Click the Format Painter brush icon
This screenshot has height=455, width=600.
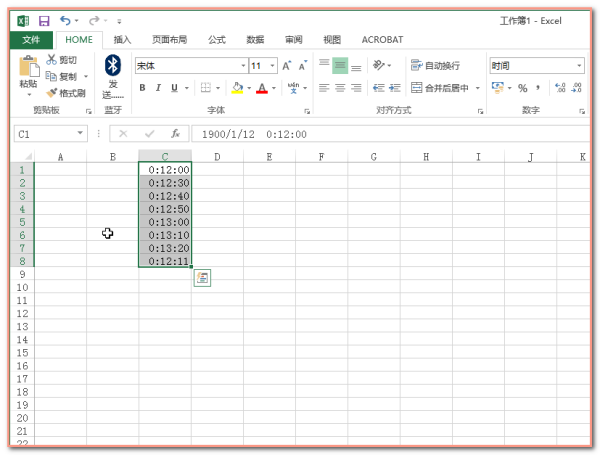pyautogui.click(x=52, y=93)
